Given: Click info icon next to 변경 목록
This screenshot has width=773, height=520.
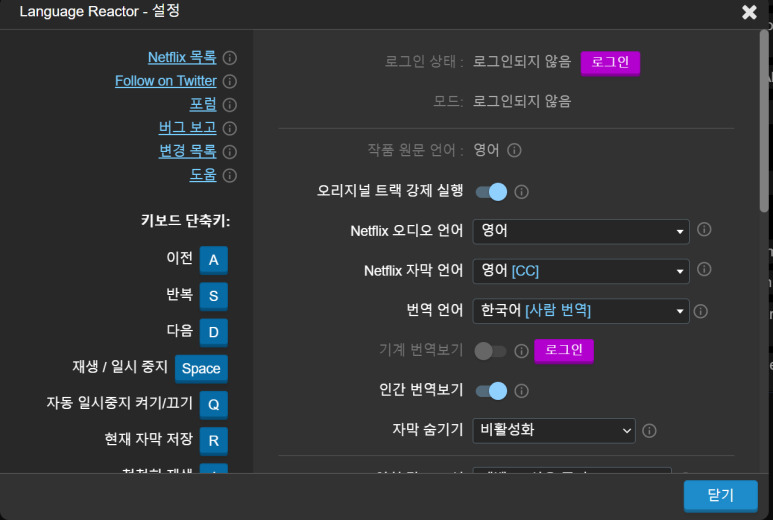Looking at the screenshot, I should coord(229,152).
